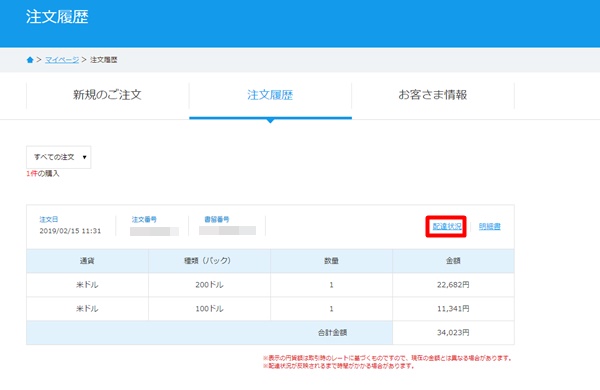Screen dimensions: 600x390
Task: Click the 種類（パック） column header
Action: 209,261
